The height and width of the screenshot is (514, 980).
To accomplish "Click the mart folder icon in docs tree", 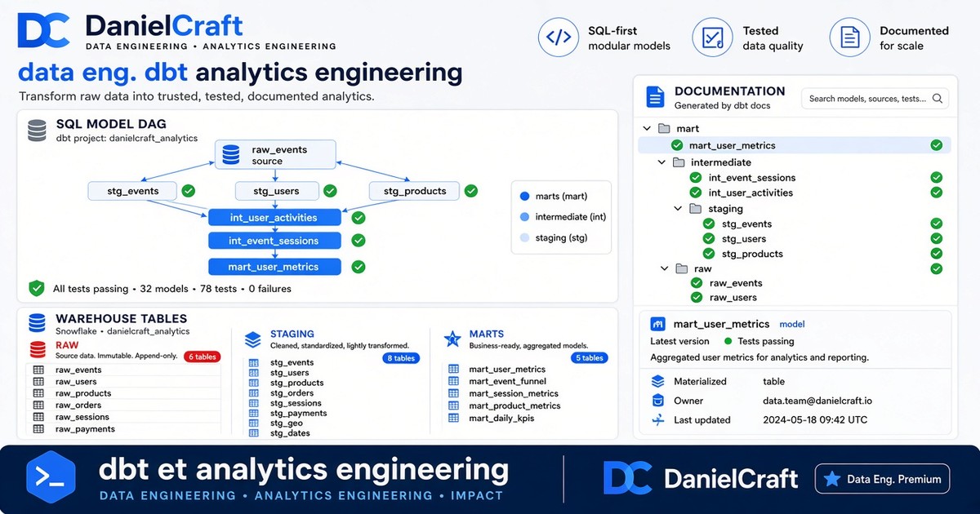I will pyautogui.click(x=664, y=128).
